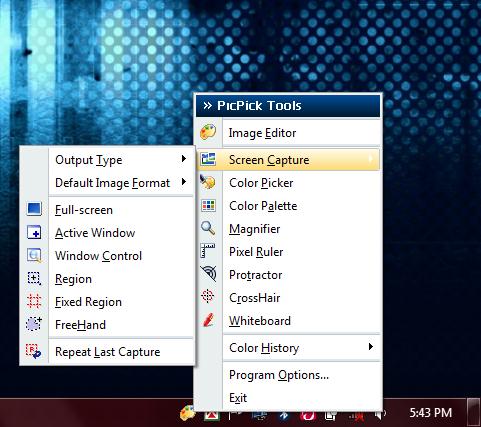Select the FreeHand capture icon

(x=34, y=324)
